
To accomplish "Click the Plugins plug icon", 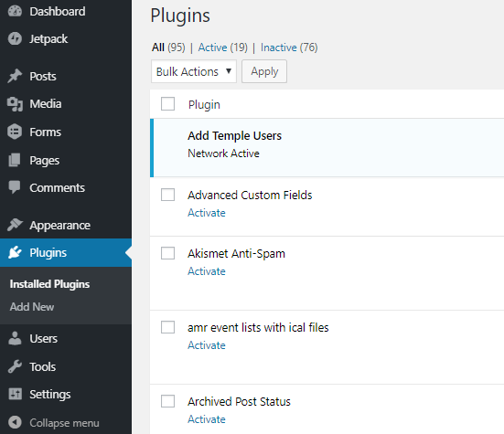I will (x=15, y=252).
